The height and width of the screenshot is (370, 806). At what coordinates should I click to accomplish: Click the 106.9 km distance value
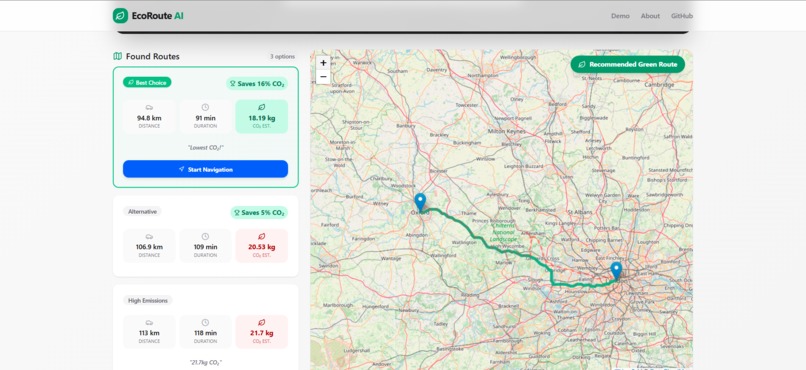[149, 247]
